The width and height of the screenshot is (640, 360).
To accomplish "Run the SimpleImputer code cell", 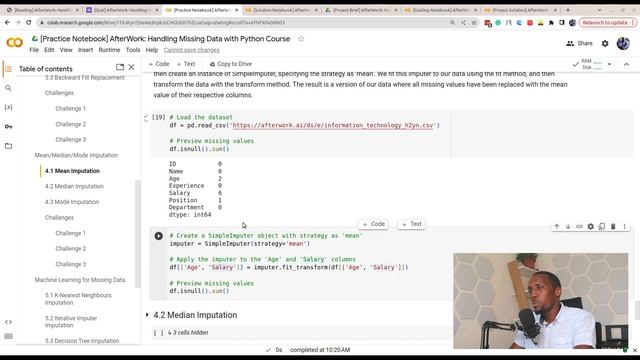I will point(158,236).
